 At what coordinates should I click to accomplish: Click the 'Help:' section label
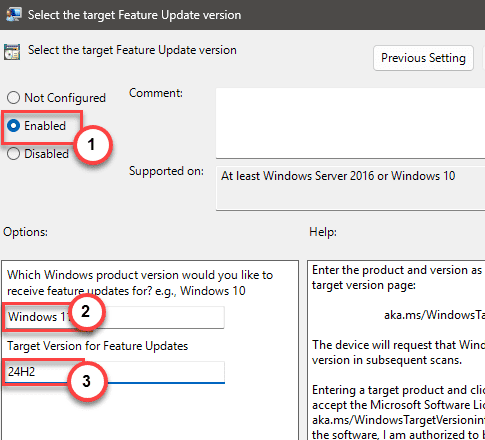[x=323, y=232]
